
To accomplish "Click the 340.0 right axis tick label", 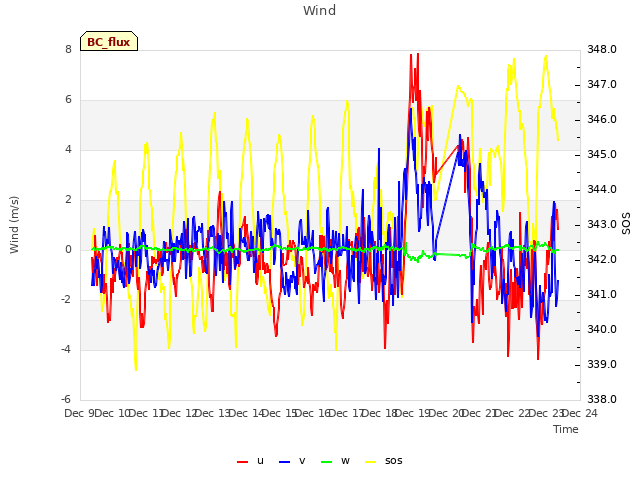I will pos(602,329).
